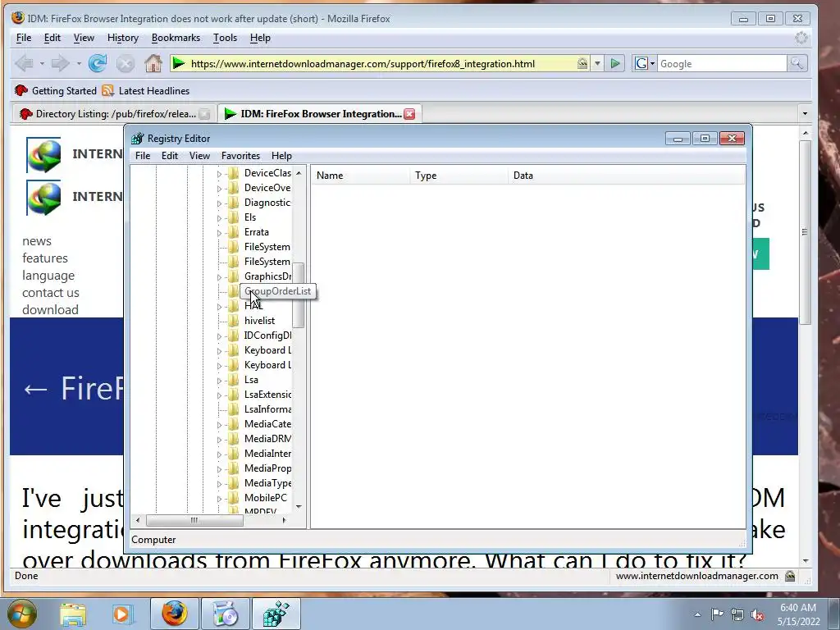Select the IDConfigDB registry key
840x630 pixels.
(267, 336)
